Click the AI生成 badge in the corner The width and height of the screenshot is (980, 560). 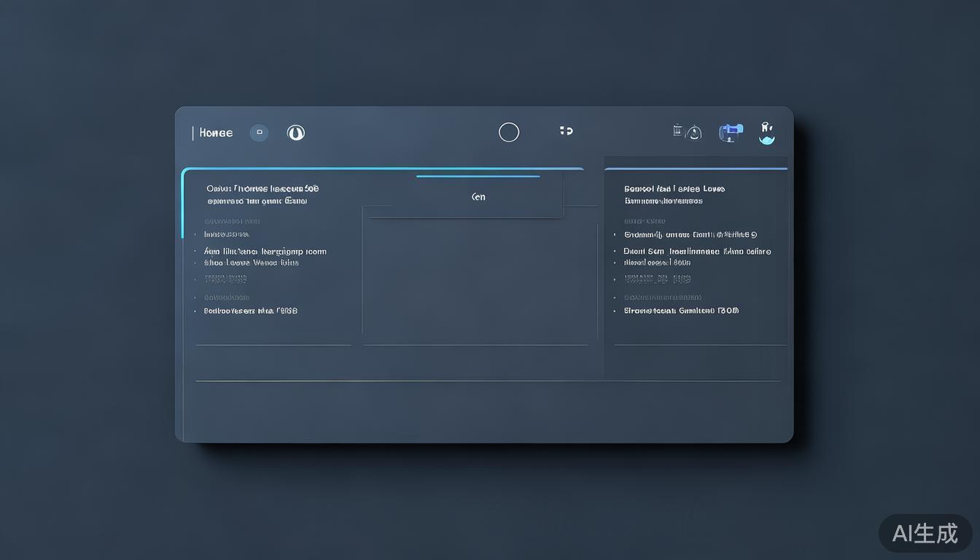coord(925,533)
